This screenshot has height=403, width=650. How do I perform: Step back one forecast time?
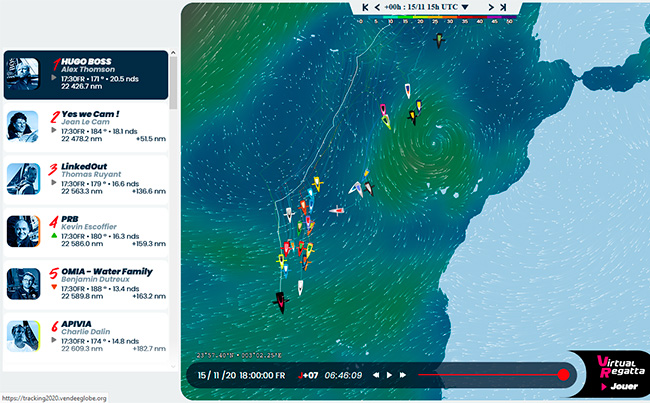pyautogui.click(x=377, y=7)
